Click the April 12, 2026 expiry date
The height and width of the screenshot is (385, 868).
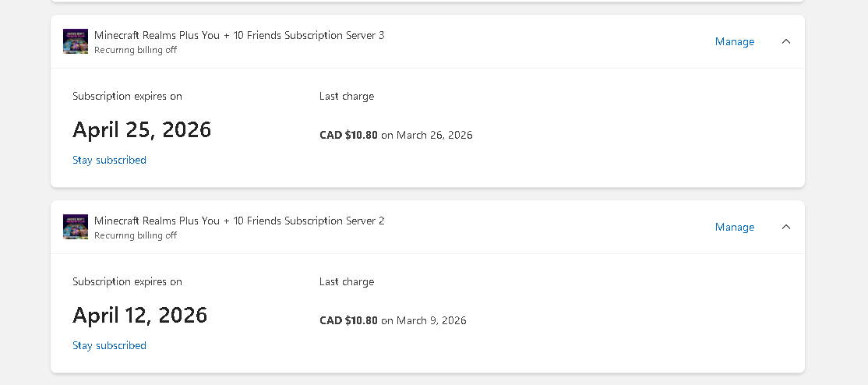click(x=140, y=315)
